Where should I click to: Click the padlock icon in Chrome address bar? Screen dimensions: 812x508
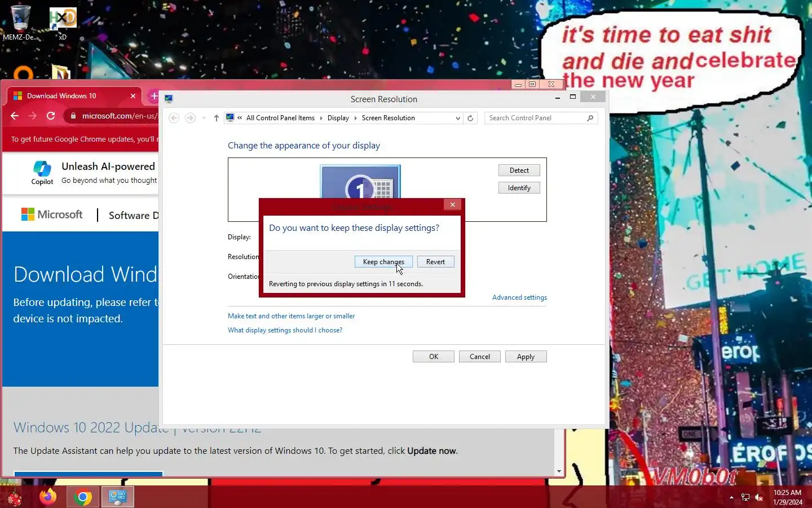pyautogui.click(x=73, y=116)
